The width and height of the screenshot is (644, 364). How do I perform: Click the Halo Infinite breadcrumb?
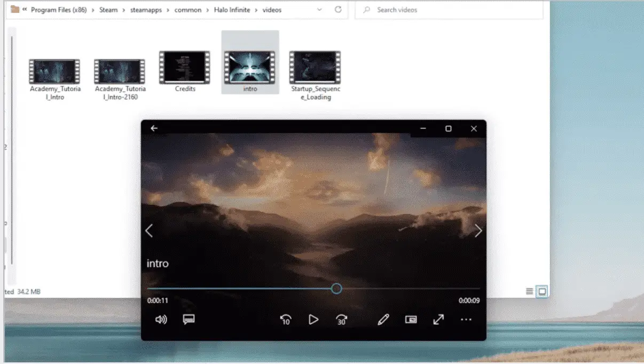click(x=232, y=10)
